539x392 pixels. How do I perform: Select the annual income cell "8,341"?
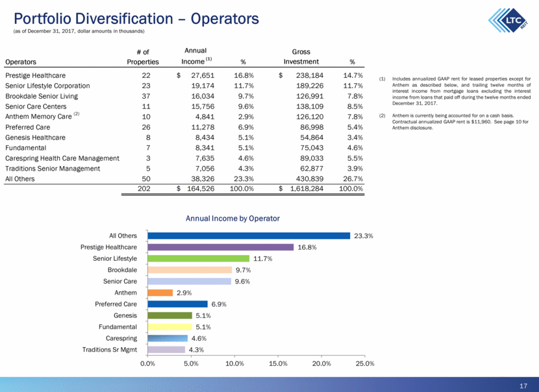[x=205, y=148]
